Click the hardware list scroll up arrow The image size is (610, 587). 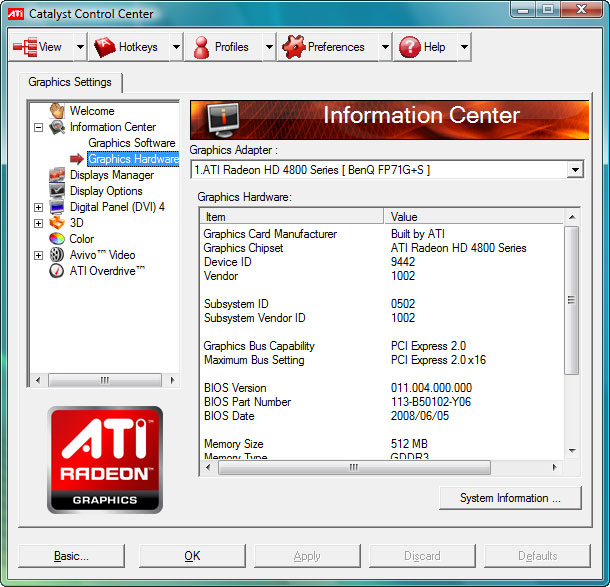pyautogui.click(x=572, y=217)
